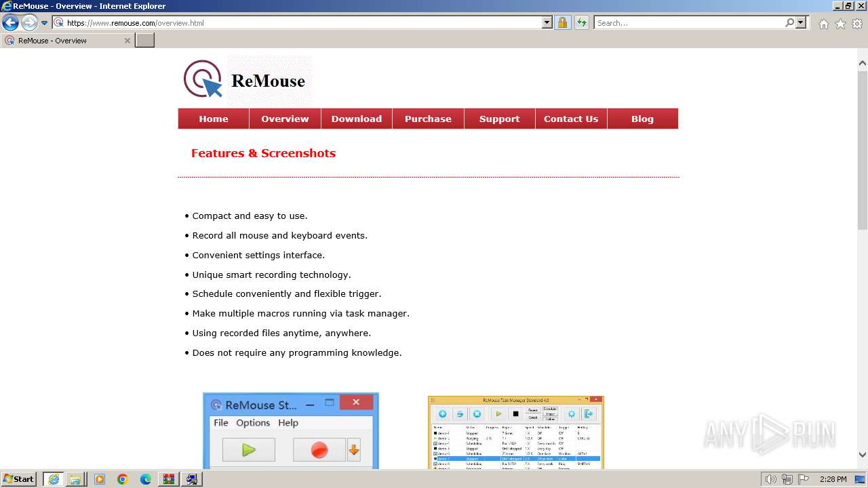Open the Blog navigation item
Viewport: 868px width, 488px height.
(x=643, y=119)
